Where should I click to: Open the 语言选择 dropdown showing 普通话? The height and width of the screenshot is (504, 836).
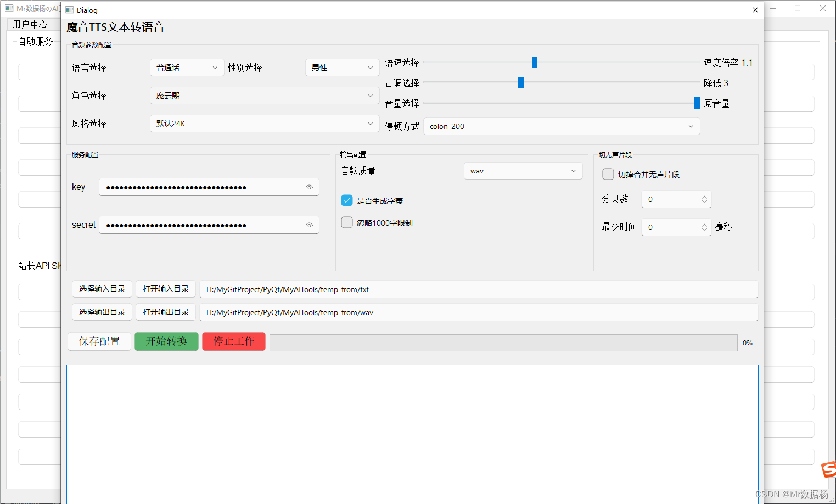187,68
